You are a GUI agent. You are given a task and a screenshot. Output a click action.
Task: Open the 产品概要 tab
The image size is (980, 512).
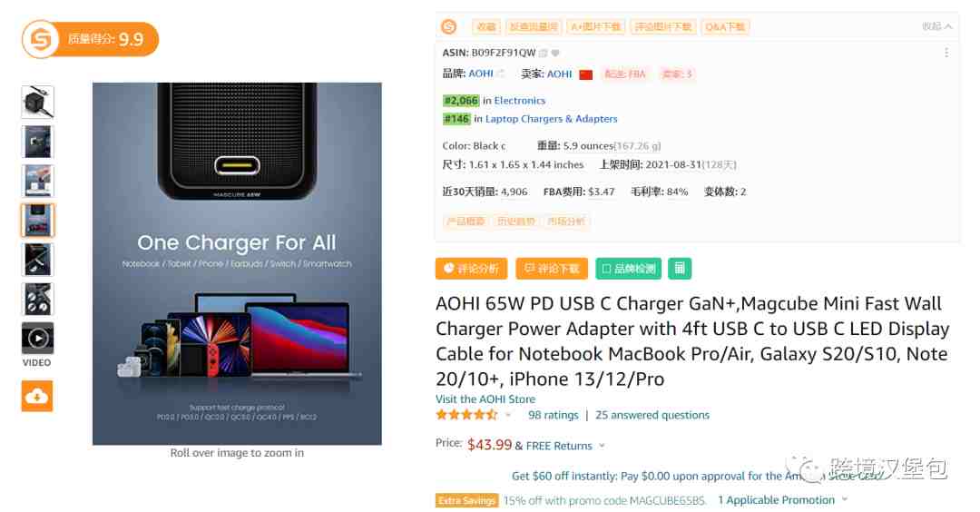point(465,222)
